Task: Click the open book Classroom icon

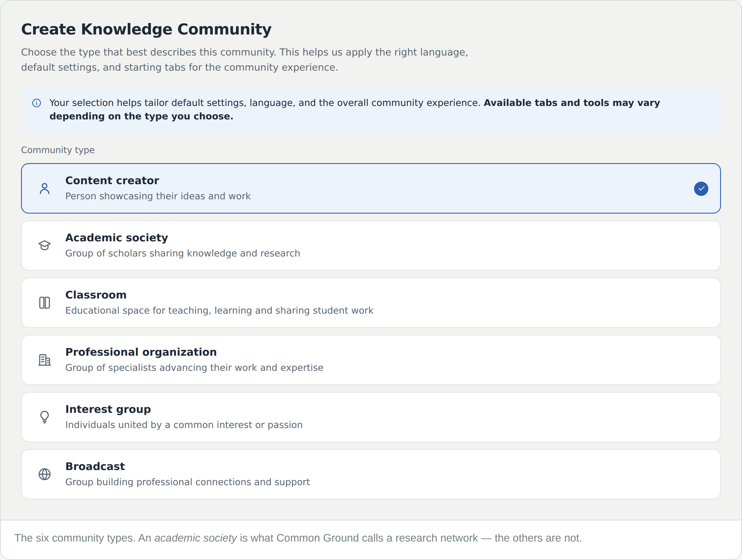Action: (x=45, y=303)
